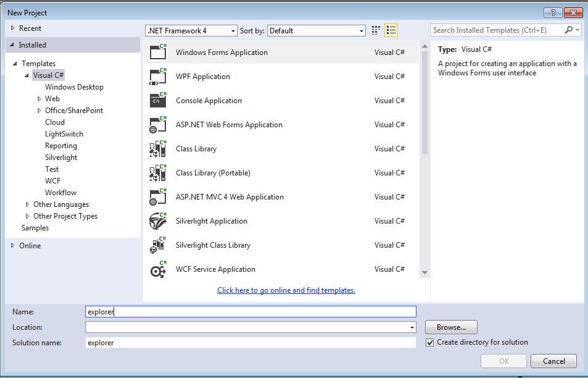This screenshot has height=378, width=588.
Task: Choose the WPF Application template icon
Action: [x=159, y=77]
